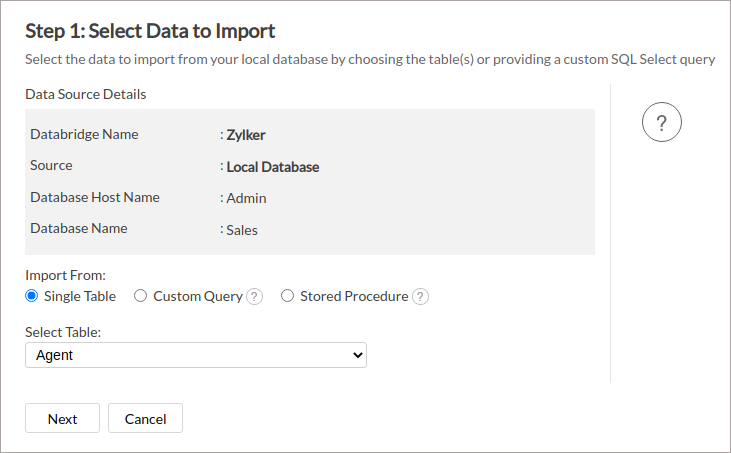The image size is (731, 453).
Task: Cancel the data import step
Action: (x=145, y=419)
